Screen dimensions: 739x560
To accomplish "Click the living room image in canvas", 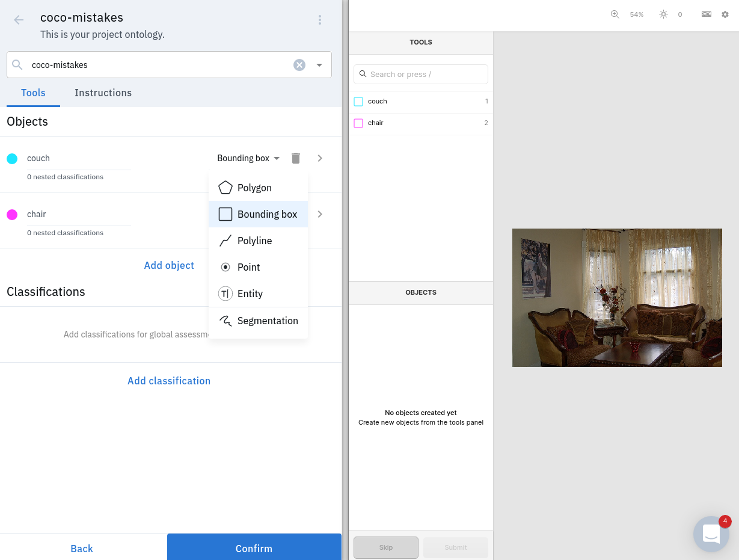I will (x=617, y=298).
